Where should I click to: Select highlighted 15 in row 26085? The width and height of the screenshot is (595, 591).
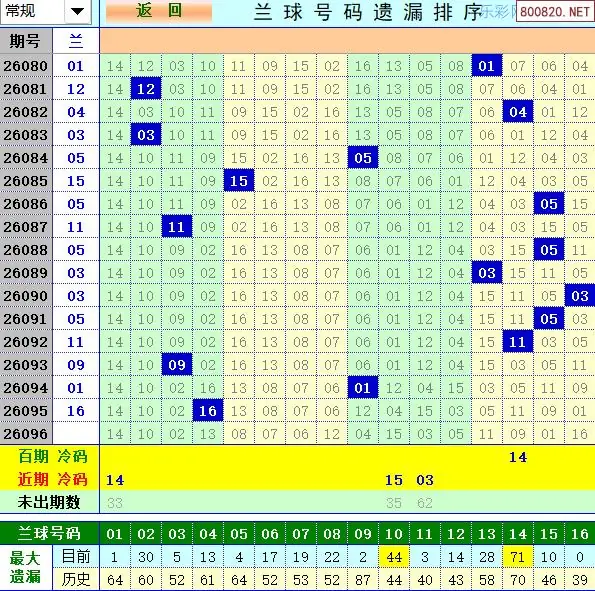pos(239,181)
